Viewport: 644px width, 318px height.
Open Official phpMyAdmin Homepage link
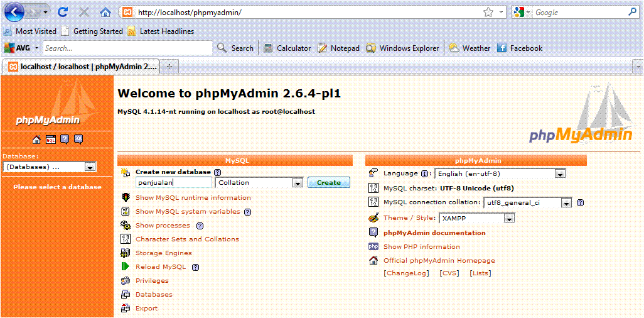tap(439, 261)
